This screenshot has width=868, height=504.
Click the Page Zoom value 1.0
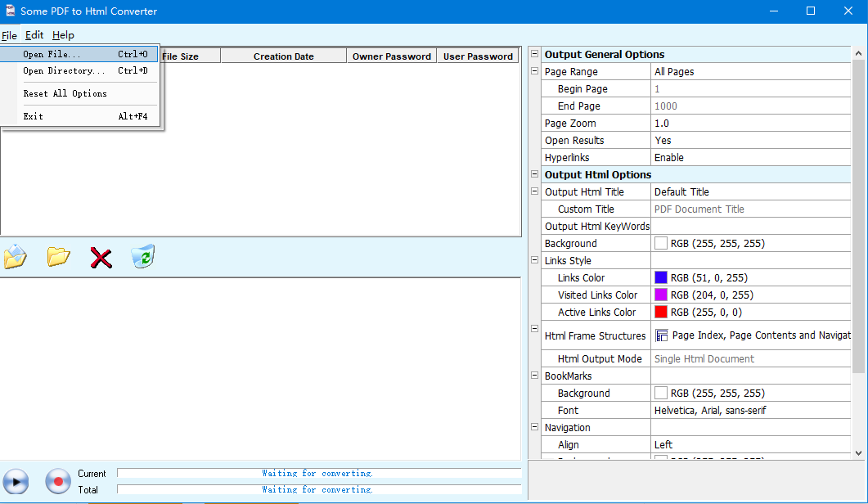click(x=751, y=123)
